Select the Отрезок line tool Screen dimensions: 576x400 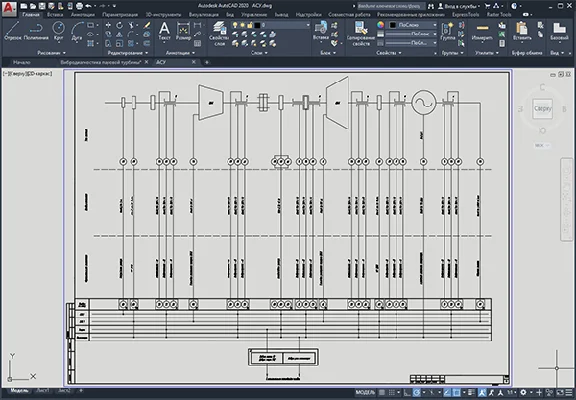coord(12,31)
